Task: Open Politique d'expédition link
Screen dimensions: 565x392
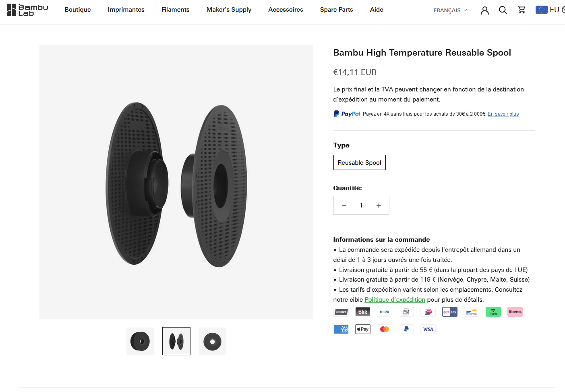Action: pos(395,300)
